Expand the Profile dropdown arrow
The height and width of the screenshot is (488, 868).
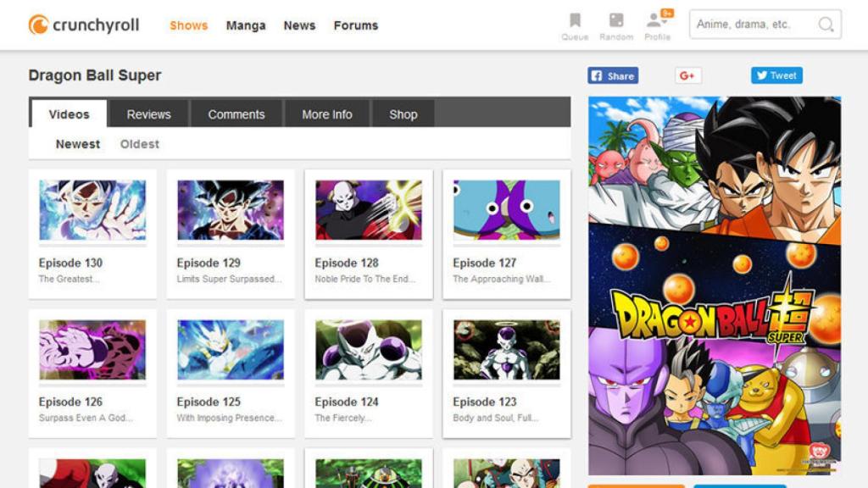coord(666,20)
